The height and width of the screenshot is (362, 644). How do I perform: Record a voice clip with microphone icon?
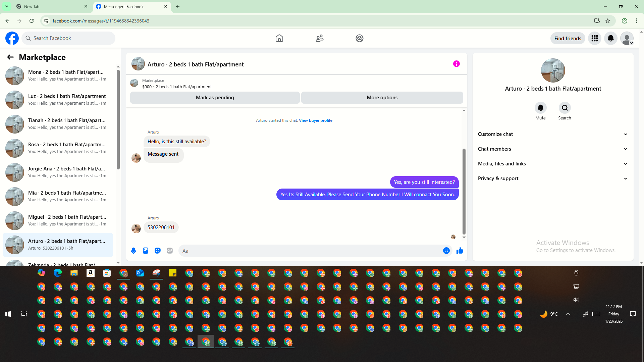point(133,251)
